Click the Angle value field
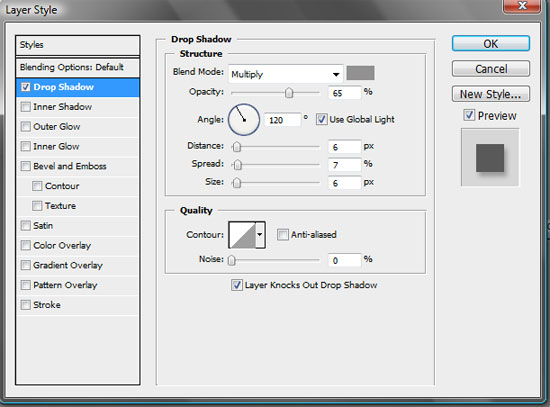 point(282,120)
